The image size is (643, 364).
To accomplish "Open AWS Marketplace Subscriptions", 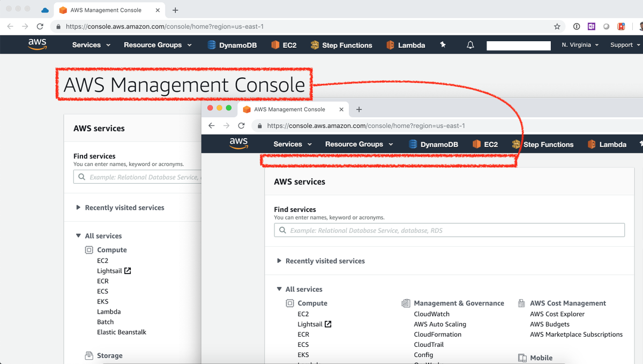I will coord(577,335).
